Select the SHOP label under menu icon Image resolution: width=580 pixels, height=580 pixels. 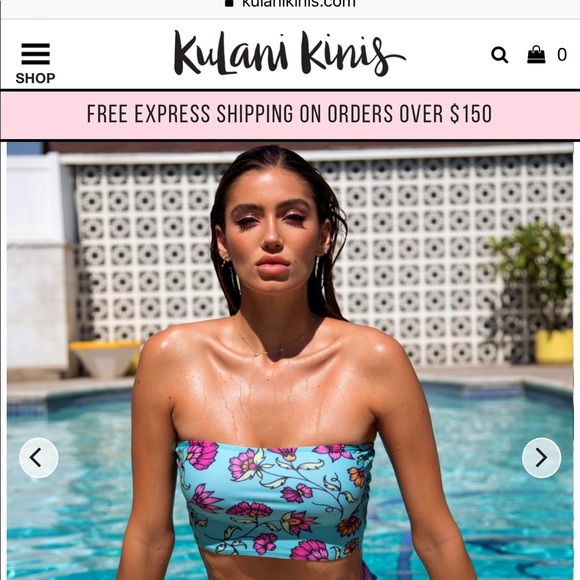point(36,78)
